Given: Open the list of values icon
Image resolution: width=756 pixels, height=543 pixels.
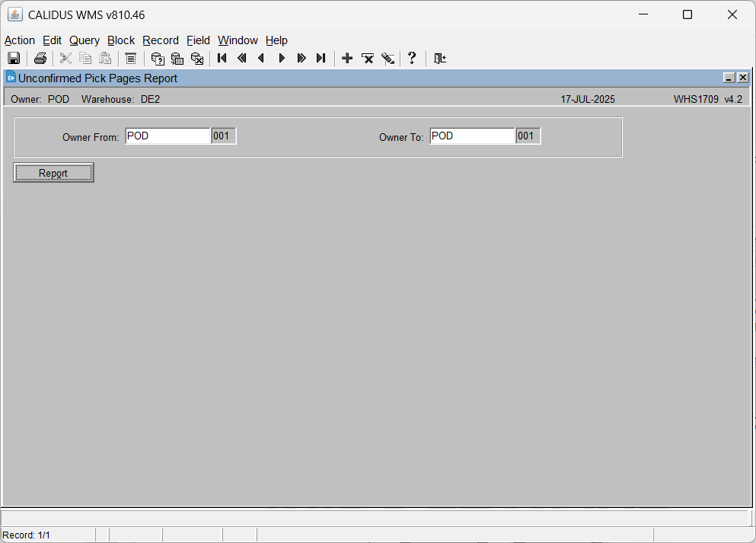Looking at the screenshot, I should pyautogui.click(x=131, y=59).
